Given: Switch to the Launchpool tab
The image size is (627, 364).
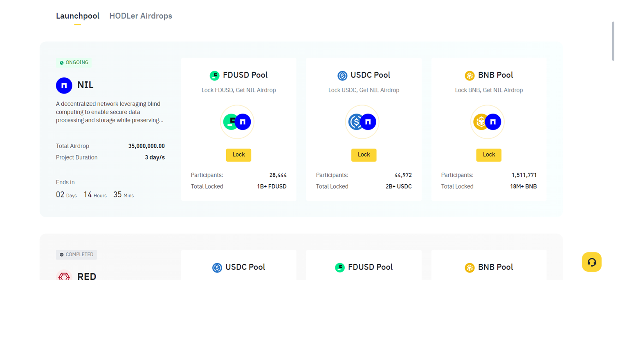Looking at the screenshot, I should pos(78,16).
